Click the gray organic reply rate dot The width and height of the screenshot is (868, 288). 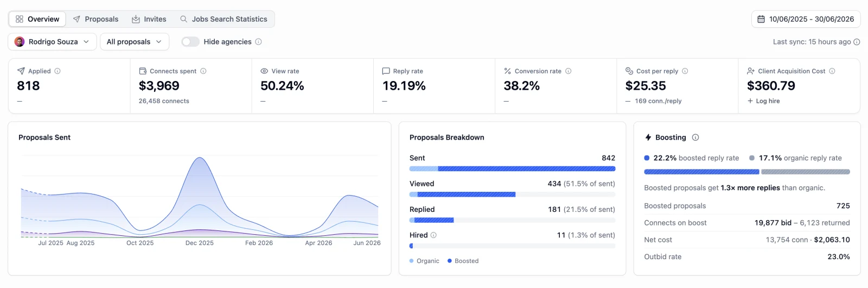tap(752, 158)
